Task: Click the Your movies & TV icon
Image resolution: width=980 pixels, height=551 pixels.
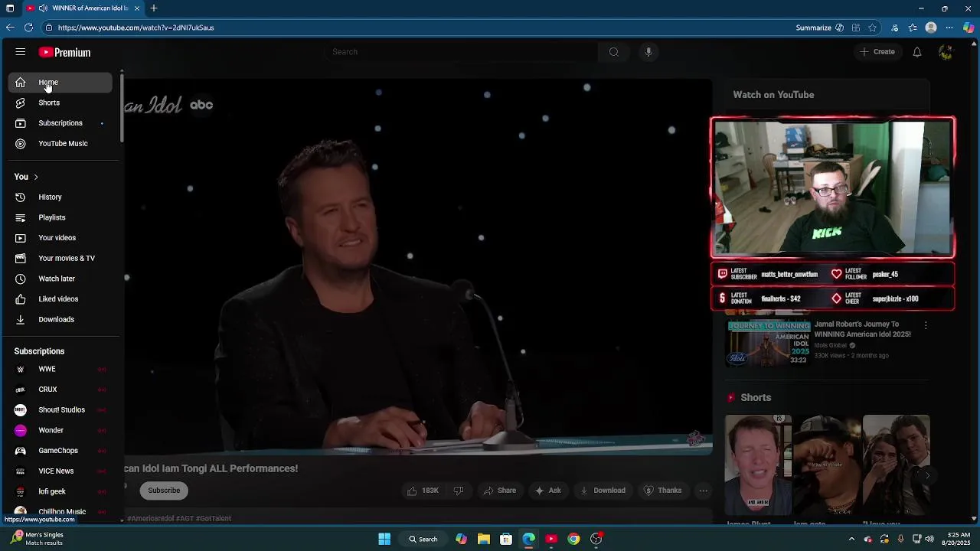Action: point(21,258)
